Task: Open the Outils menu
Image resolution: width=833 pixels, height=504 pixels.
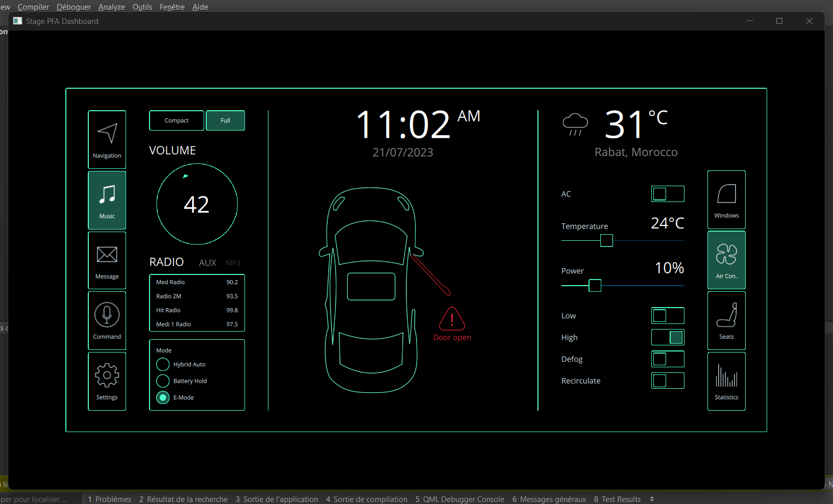Action: (142, 7)
